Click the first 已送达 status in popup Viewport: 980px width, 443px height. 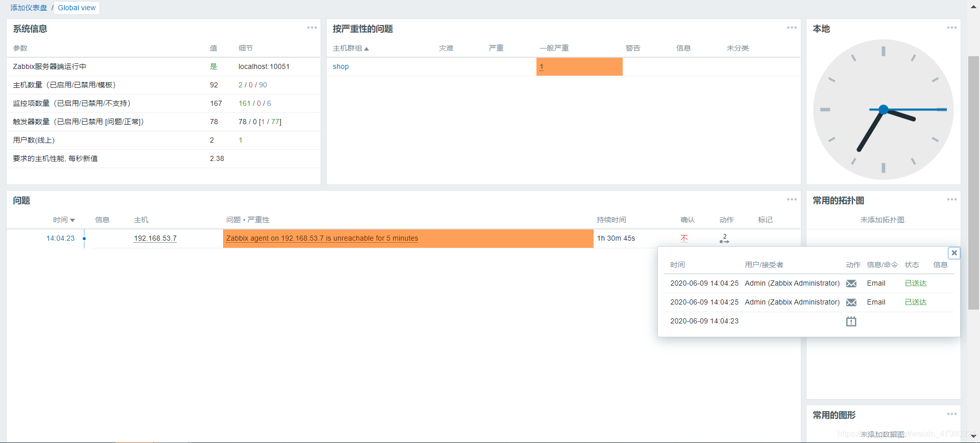click(916, 283)
